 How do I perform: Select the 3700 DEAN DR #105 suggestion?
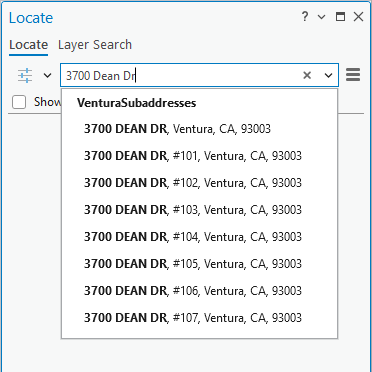point(199,264)
